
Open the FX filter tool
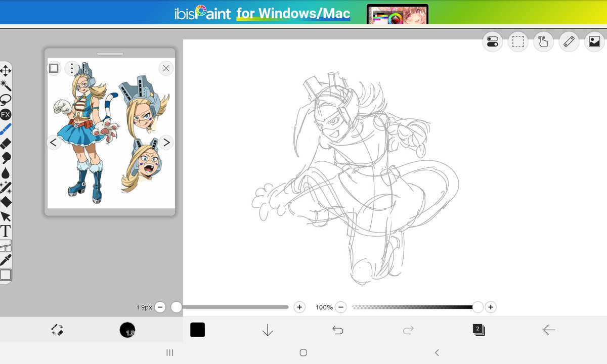pos(5,115)
